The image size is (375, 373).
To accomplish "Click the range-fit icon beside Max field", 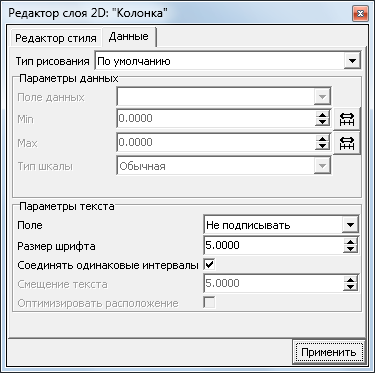I will coord(347,143).
